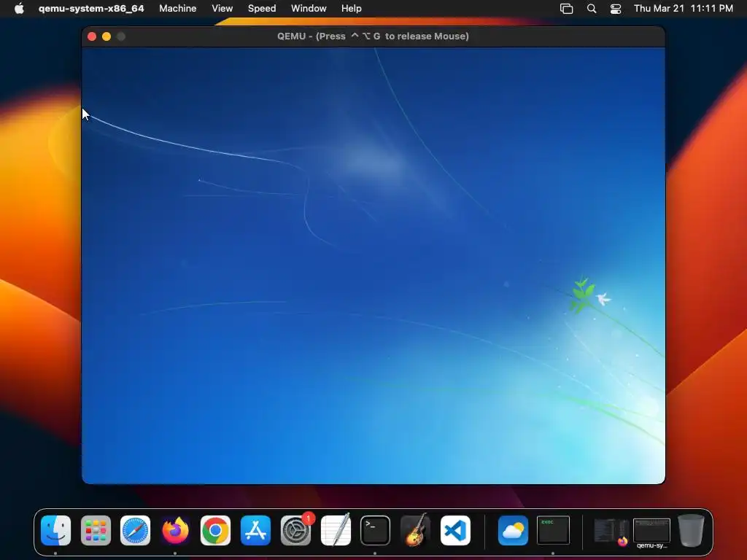Image resolution: width=747 pixels, height=560 pixels.
Task: Open TextEdit from the Dock
Action: [336, 530]
